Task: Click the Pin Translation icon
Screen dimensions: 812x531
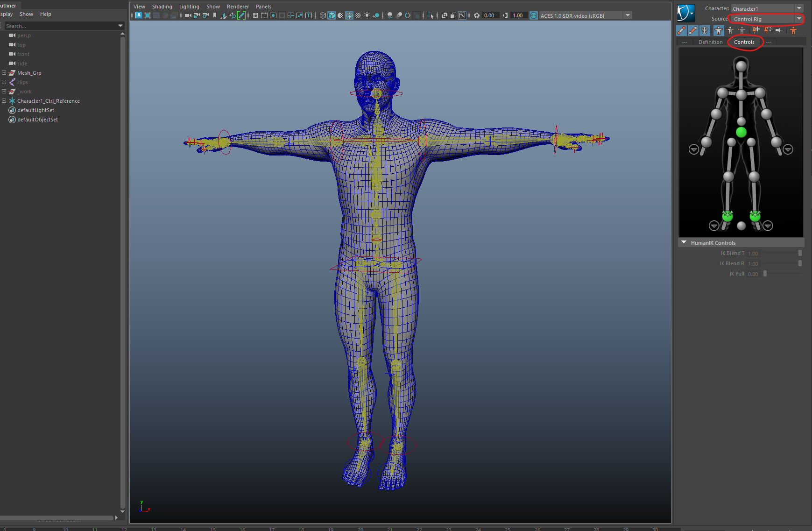Action: coord(756,30)
